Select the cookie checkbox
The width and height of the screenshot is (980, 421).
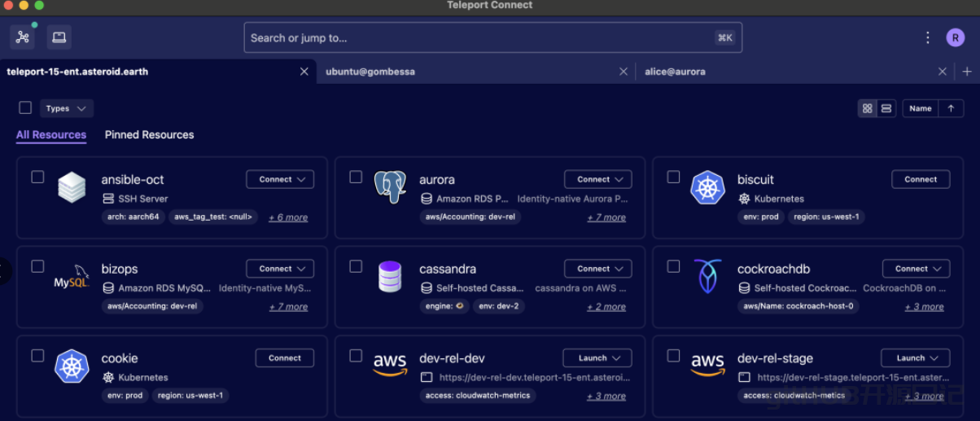tap(37, 356)
